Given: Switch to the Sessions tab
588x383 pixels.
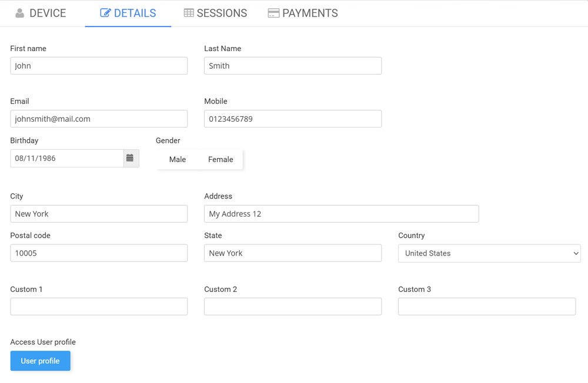Looking at the screenshot, I should [215, 13].
